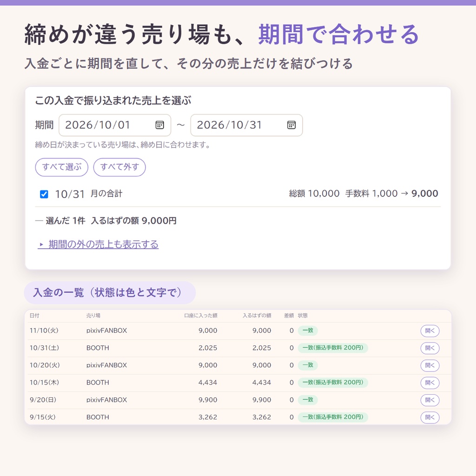Image resolution: width=476 pixels, height=476 pixels.
Task: Open the 9/15(火) BOOTH deposit row
Action: click(430, 417)
